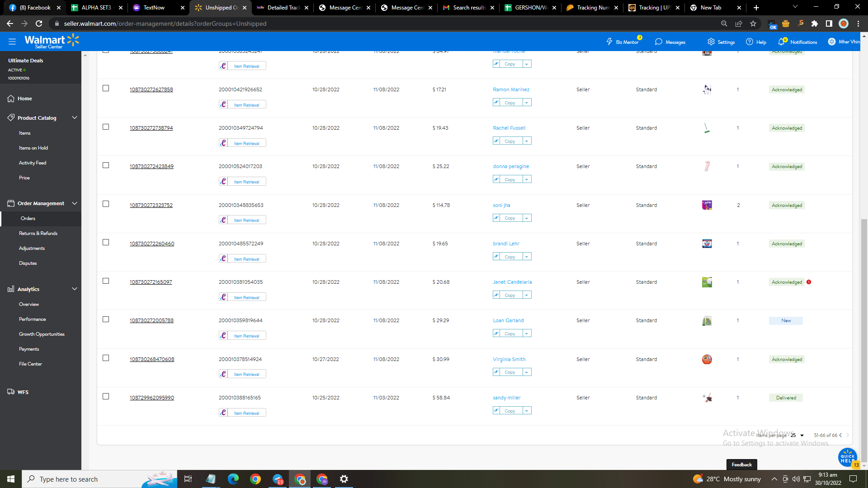868x488 pixels.
Task: Click Copy icon beside Ramon Marinez
Action: 496,103
